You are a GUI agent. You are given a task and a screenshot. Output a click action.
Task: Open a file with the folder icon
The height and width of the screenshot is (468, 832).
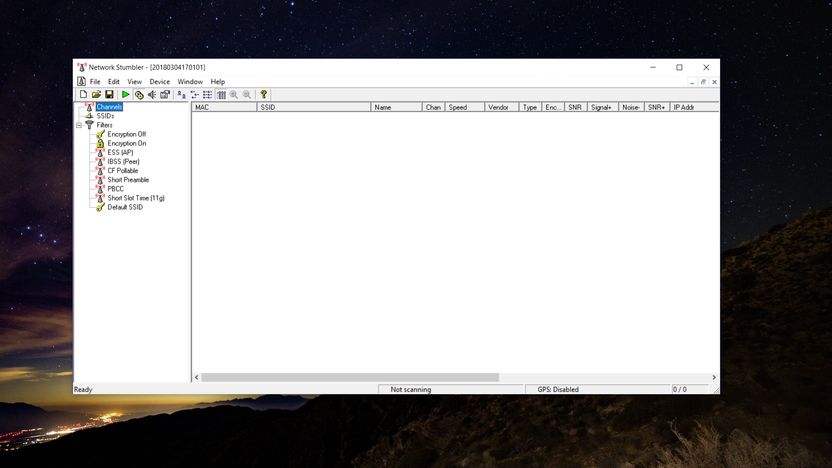point(96,94)
